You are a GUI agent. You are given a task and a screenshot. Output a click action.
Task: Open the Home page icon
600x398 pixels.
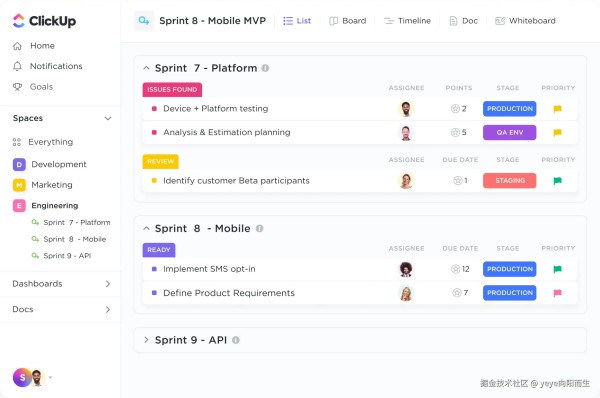[x=17, y=46]
